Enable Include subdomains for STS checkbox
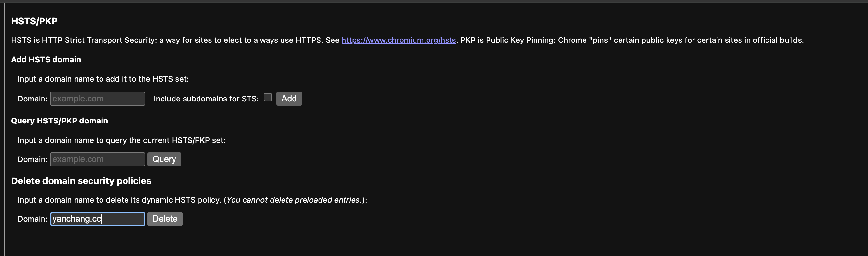868x256 pixels. [268, 97]
